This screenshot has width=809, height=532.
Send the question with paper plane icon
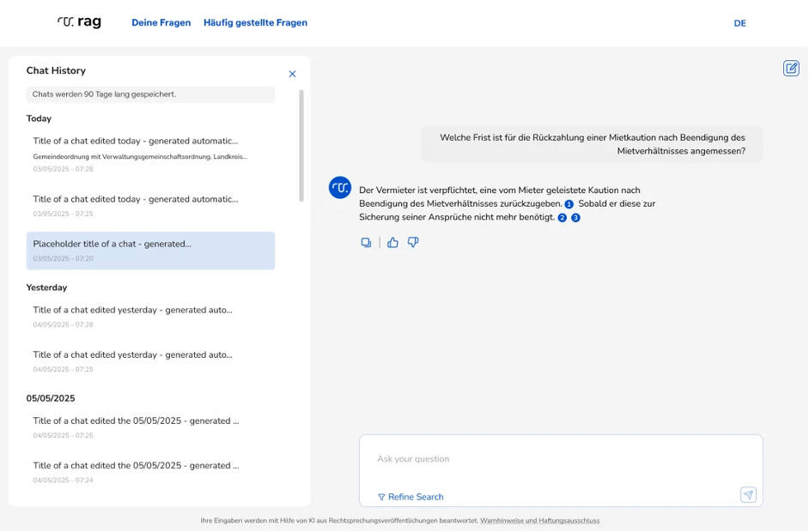point(748,495)
